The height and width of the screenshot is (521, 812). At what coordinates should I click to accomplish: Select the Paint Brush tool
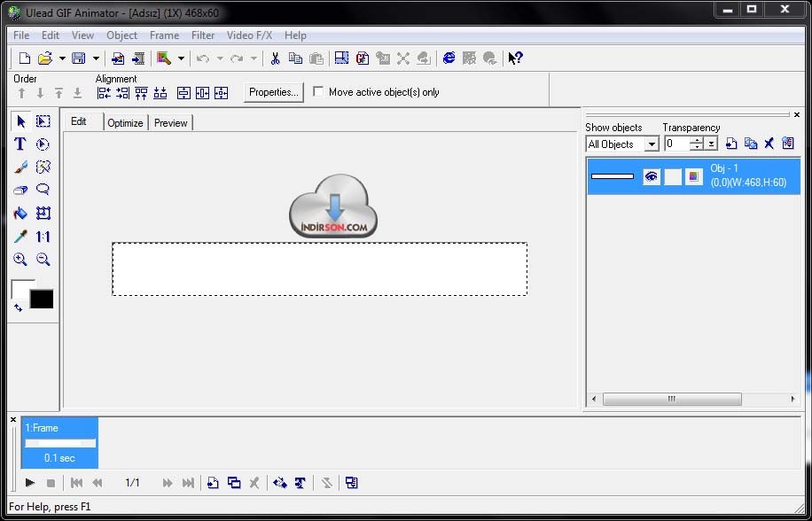20,167
